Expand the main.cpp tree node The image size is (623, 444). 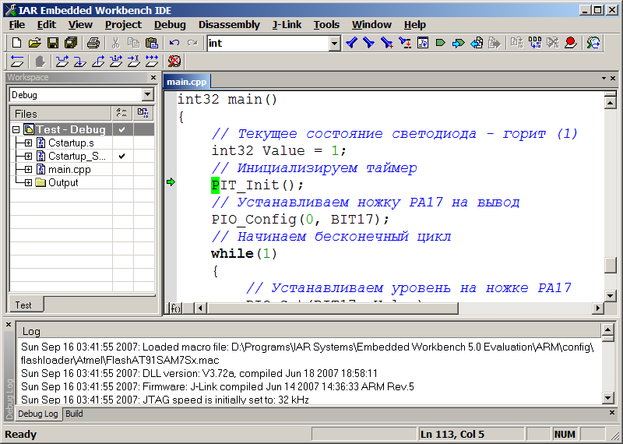(x=28, y=170)
